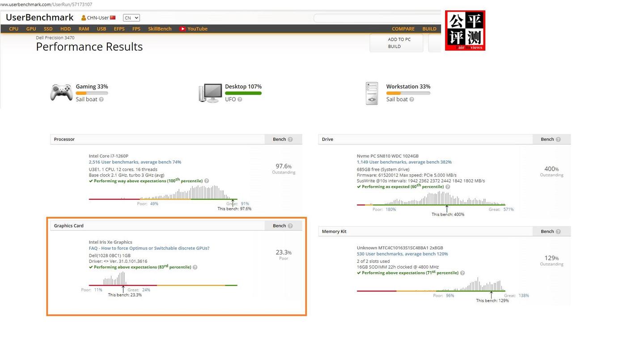The image size is (644, 362).
Task: Open the CN country dropdown
Action: click(x=131, y=18)
